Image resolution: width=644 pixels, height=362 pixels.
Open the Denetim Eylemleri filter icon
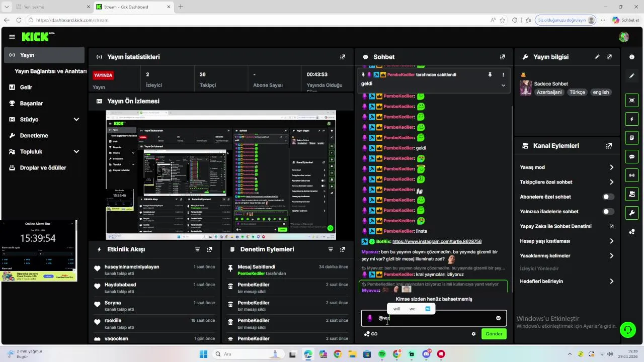[331, 249]
